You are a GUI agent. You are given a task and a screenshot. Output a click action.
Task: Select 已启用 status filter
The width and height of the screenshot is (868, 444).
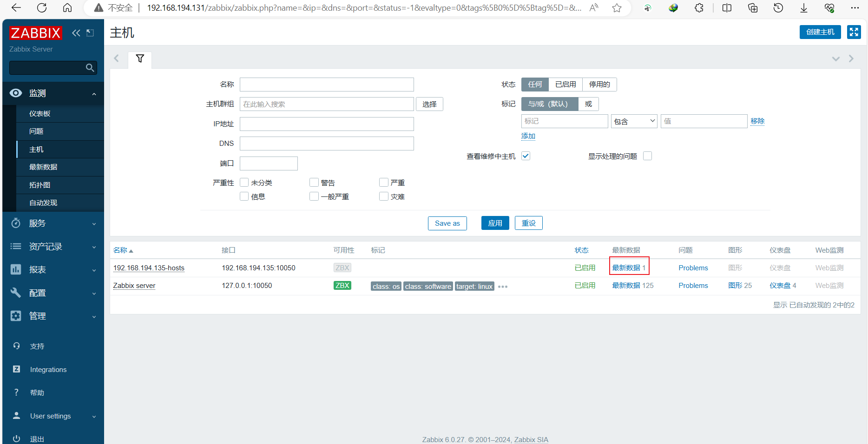(x=566, y=85)
